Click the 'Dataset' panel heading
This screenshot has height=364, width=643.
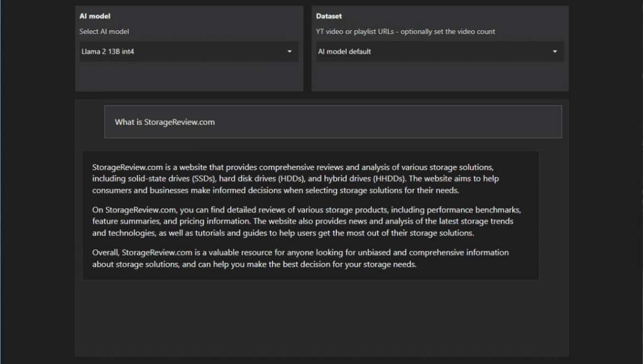coord(329,16)
